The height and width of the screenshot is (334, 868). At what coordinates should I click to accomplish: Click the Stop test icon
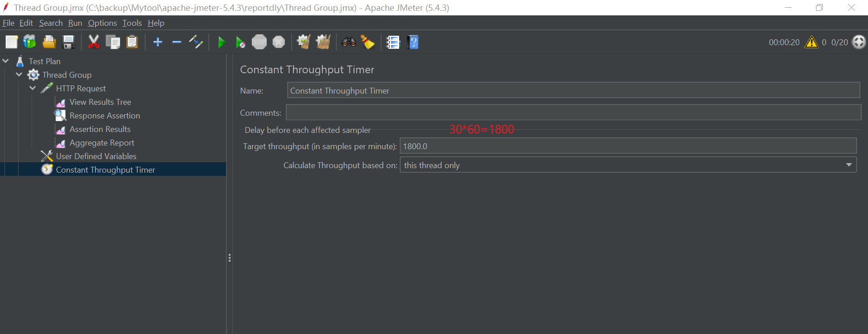click(x=259, y=42)
